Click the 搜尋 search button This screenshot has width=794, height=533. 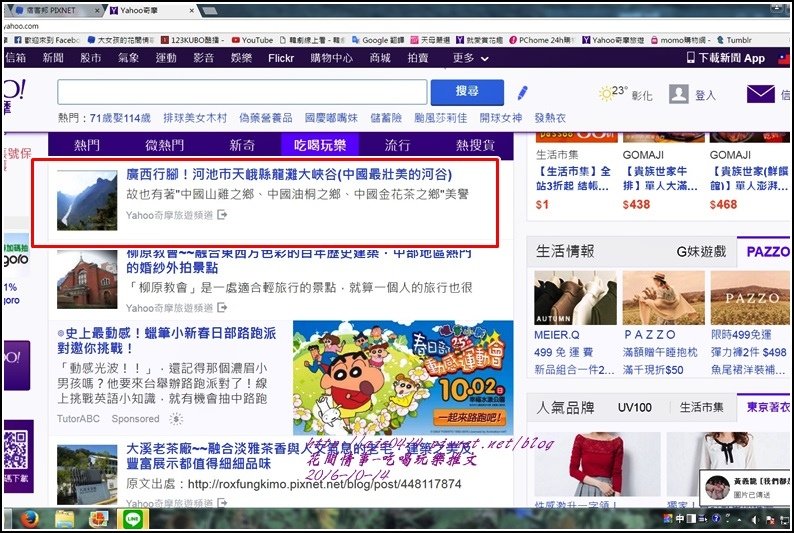coord(467,92)
